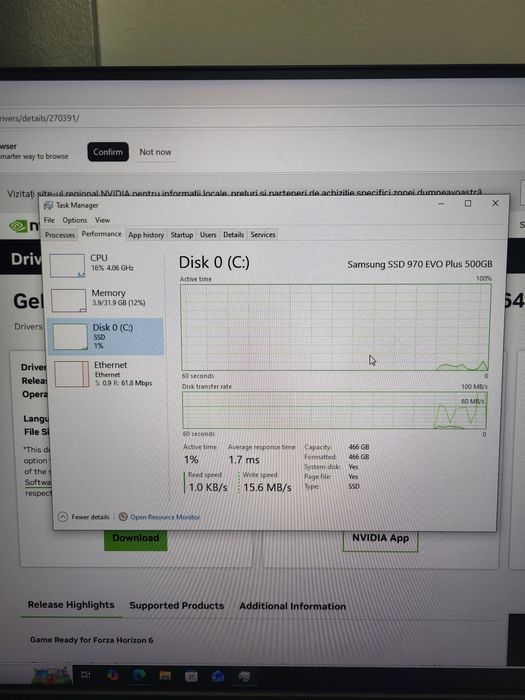This screenshot has width=525, height=700.
Task: Click the browser address bar URL
Action: [39, 118]
